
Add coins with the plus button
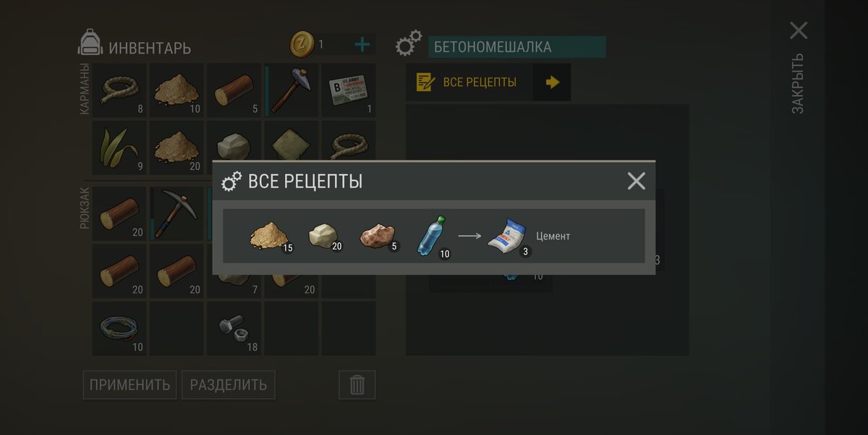tap(362, 45)
